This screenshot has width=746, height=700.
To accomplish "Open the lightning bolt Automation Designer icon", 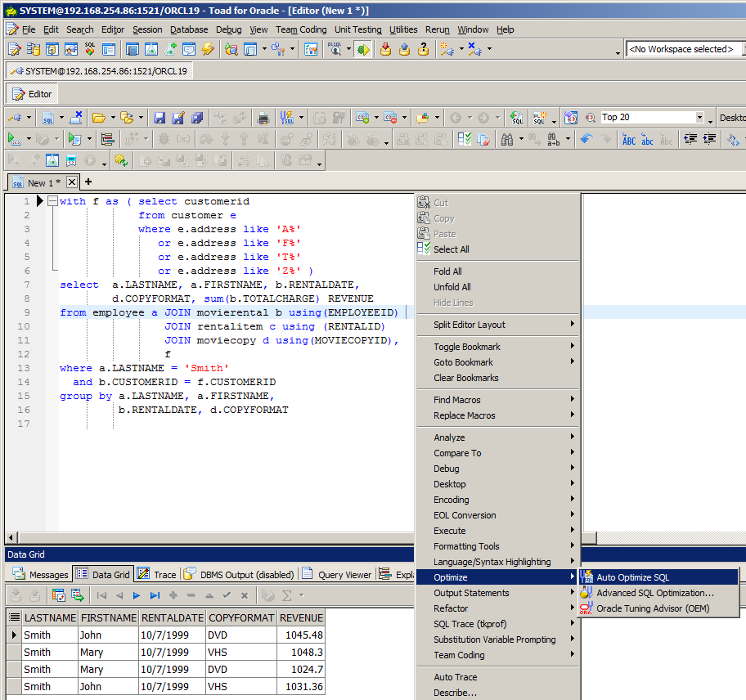I will [x=208, y=49].
